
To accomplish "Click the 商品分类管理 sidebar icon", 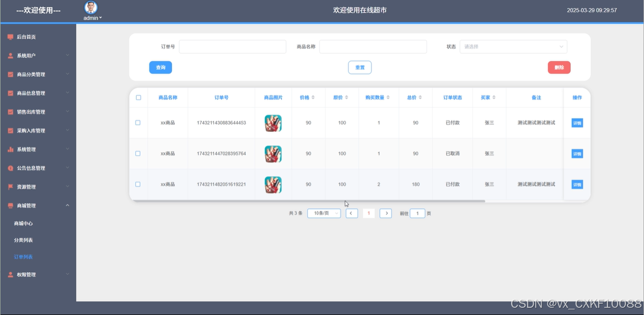I will click(x=10, y=74).
